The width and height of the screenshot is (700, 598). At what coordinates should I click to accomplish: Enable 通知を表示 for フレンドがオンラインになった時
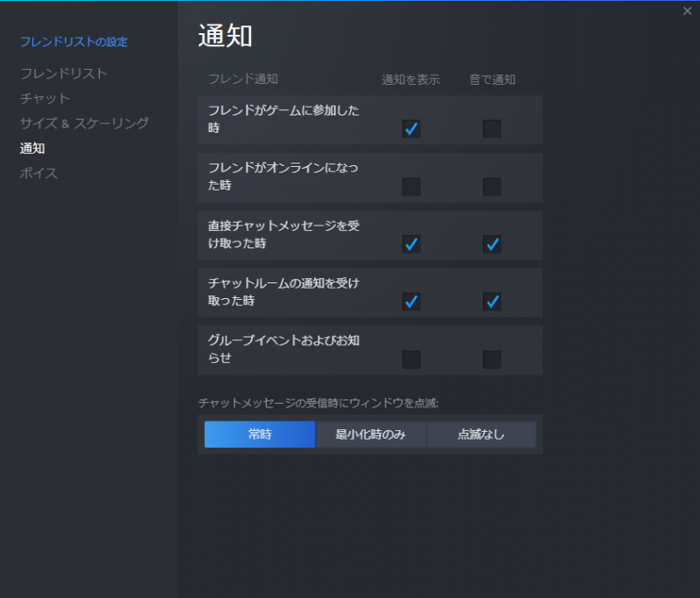[411, 187]
